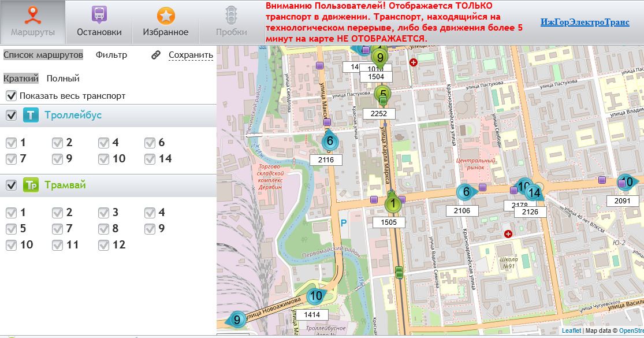The image size is (644, 338).
Task: Click the green Трамвай icon
Action: pos(31,185)
